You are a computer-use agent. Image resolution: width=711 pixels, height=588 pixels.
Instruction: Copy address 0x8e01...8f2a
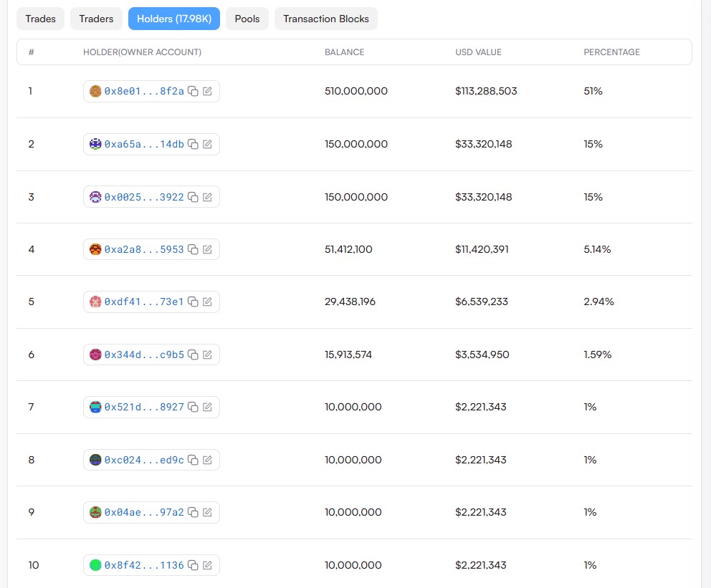193,91
